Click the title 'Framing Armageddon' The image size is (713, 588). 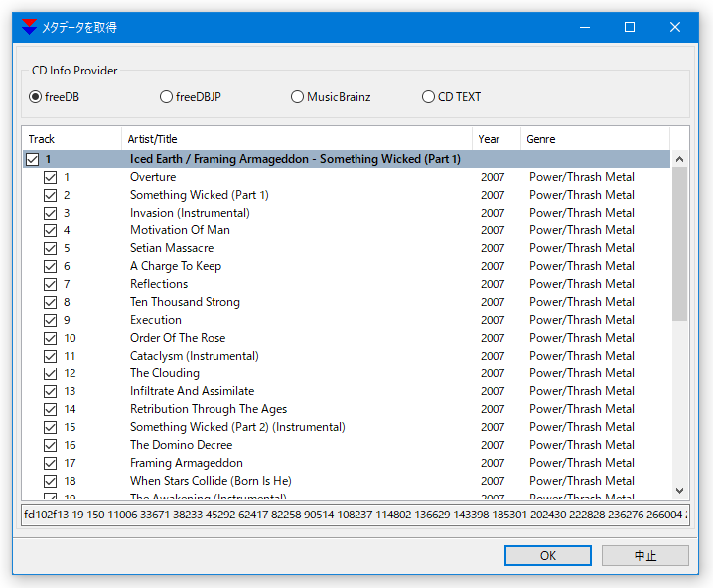[x=187, y=464]
